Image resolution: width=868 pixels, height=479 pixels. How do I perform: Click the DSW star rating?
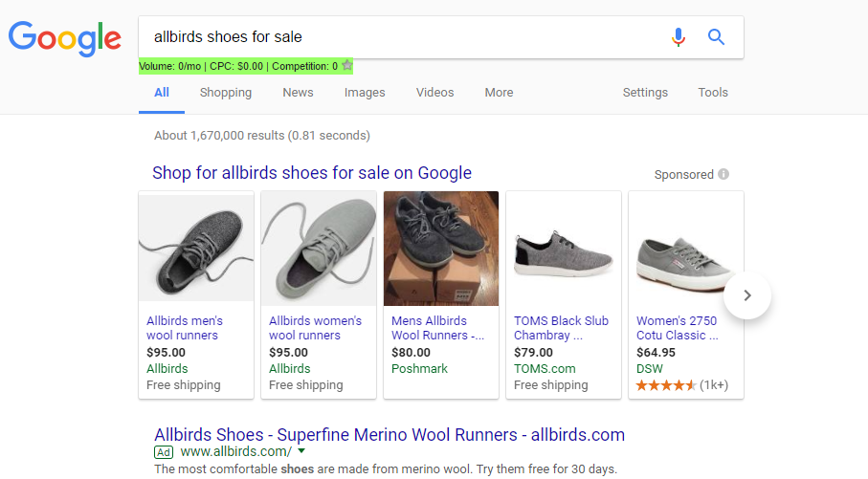tap(666, 385)
